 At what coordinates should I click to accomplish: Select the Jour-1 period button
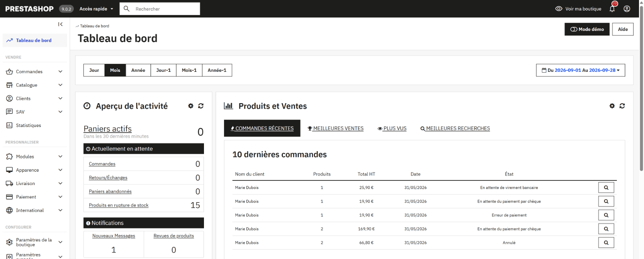[x=164, y=70]
